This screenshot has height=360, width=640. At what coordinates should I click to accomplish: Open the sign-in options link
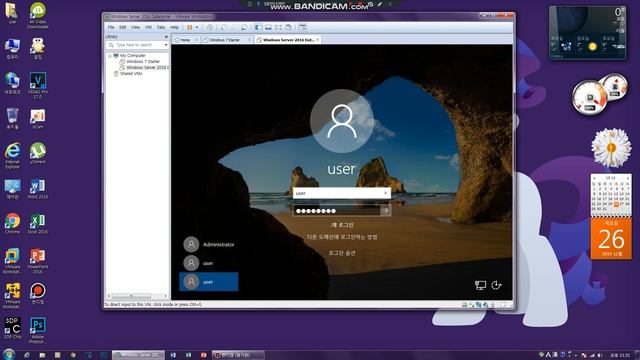click(342, 253)
